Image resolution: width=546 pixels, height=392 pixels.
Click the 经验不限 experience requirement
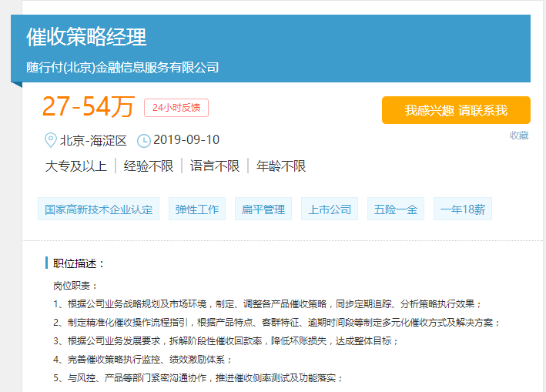pos(149,166)
